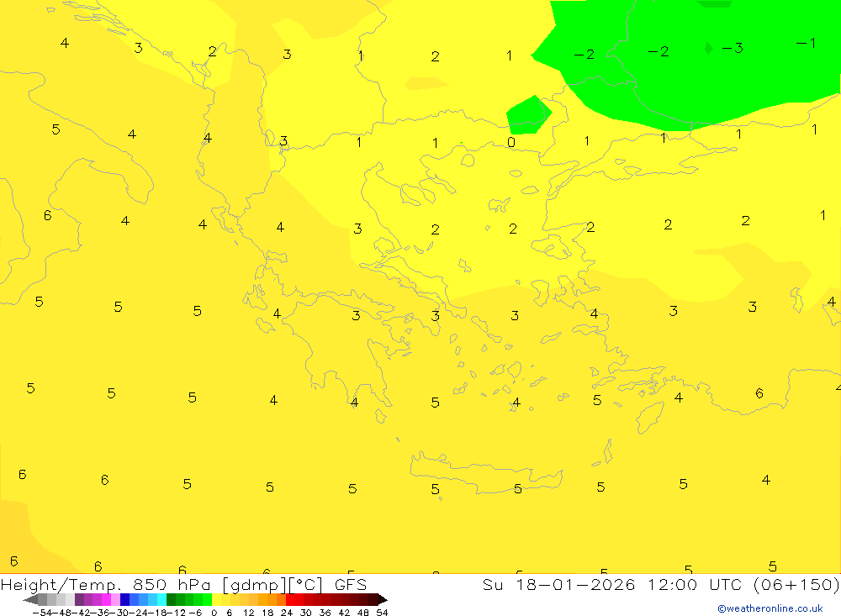Click the -12 legend scale label
The height and width of the screenshot is (616, 841).
coord(176,613)
